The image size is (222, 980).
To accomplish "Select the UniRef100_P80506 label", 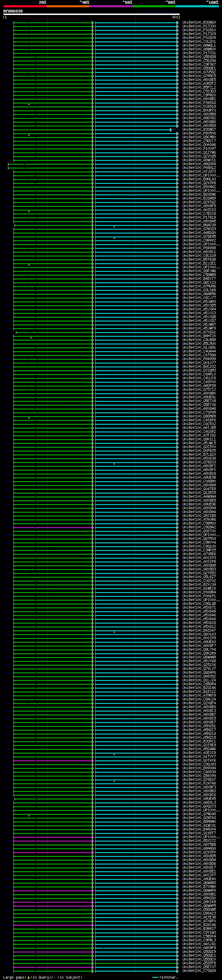I will (x=199, y=133).
